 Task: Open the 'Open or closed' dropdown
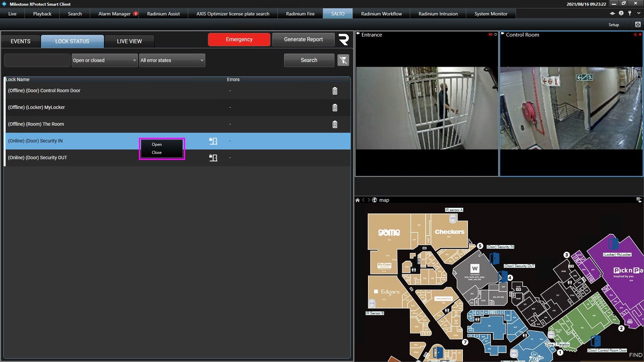click(105, 60)
